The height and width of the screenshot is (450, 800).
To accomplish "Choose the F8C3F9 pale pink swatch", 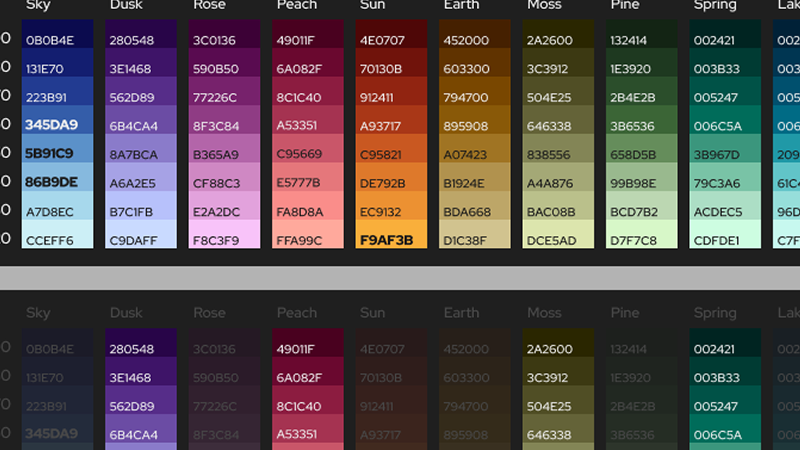I will tap(224, 234).
